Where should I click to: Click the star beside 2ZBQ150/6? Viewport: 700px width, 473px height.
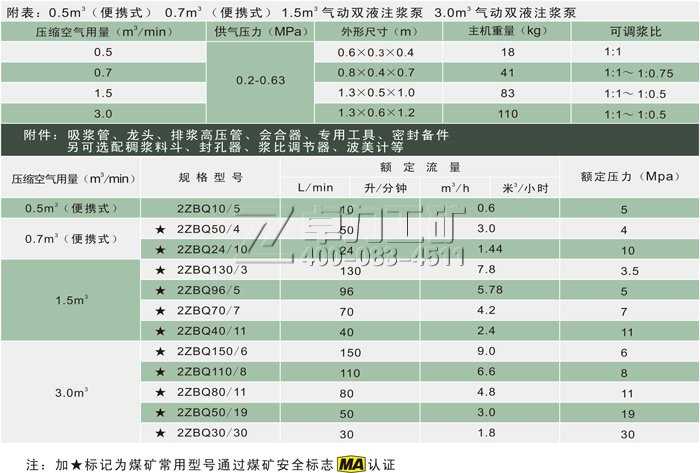tap(158, 352)
